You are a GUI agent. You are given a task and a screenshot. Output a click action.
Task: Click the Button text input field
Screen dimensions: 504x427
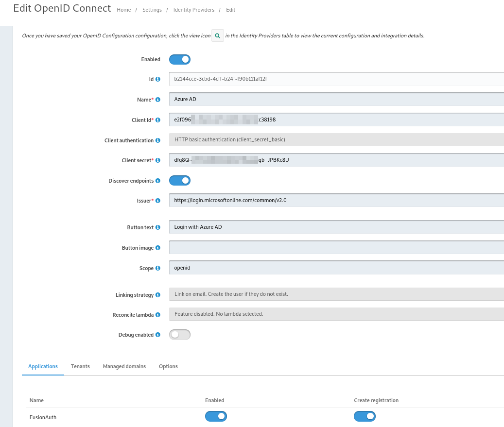click(336, 227)
